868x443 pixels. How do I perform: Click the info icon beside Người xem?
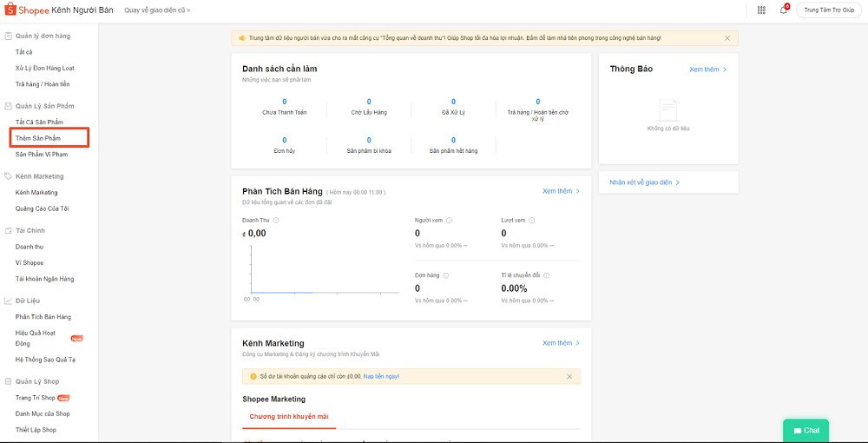(x=449, y=221)
